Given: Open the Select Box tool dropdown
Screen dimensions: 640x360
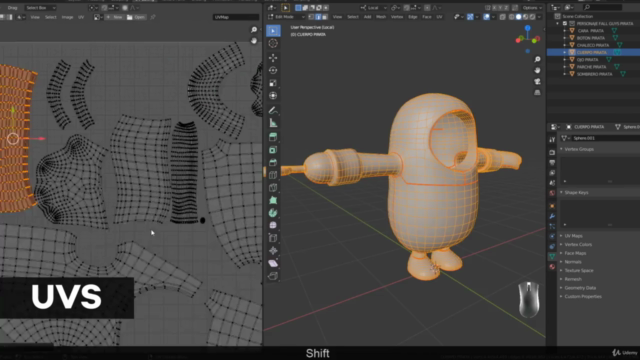Looking at the screenshot, I should tap(40, 7).
